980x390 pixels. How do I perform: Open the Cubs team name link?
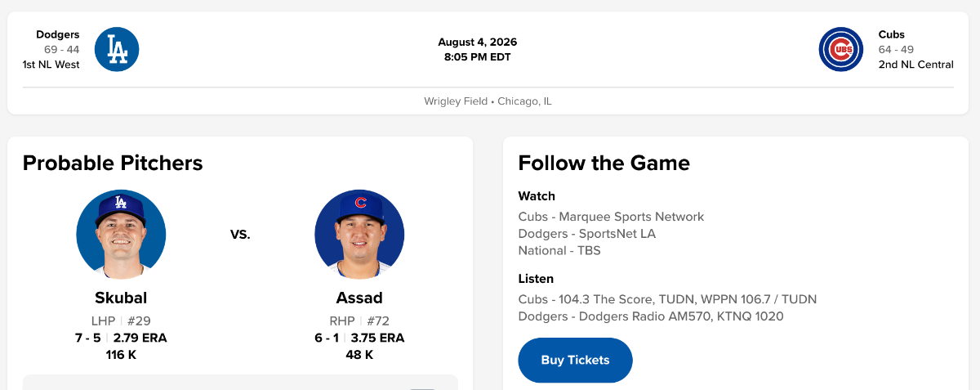coord(892,34)
